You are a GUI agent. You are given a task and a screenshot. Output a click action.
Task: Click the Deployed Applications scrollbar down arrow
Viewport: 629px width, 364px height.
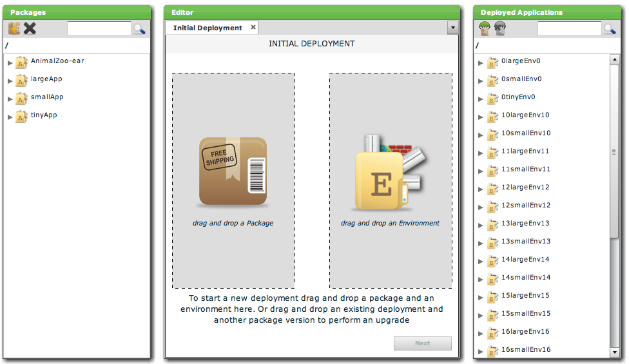click(x=614, y=352)
